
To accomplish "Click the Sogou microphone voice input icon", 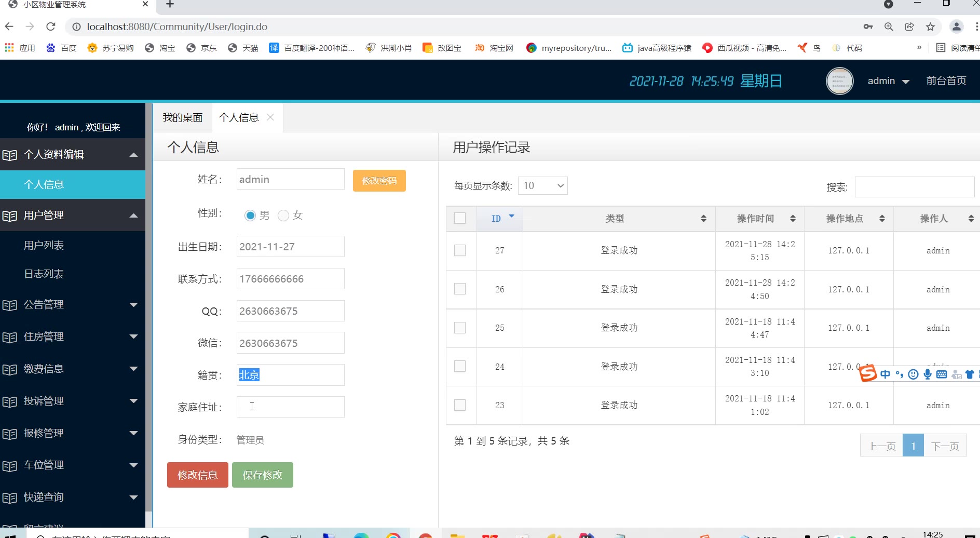I will pos(928,374).
